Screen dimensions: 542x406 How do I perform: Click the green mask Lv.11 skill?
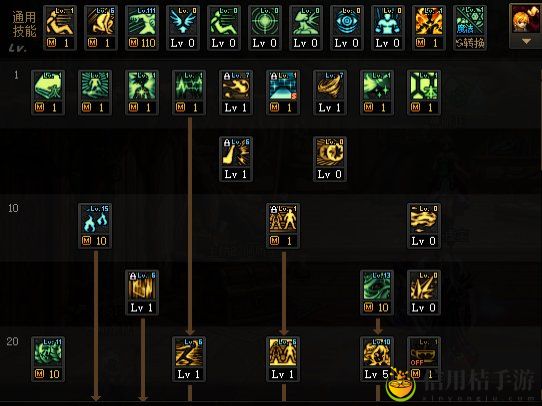[x=48, y=359]
